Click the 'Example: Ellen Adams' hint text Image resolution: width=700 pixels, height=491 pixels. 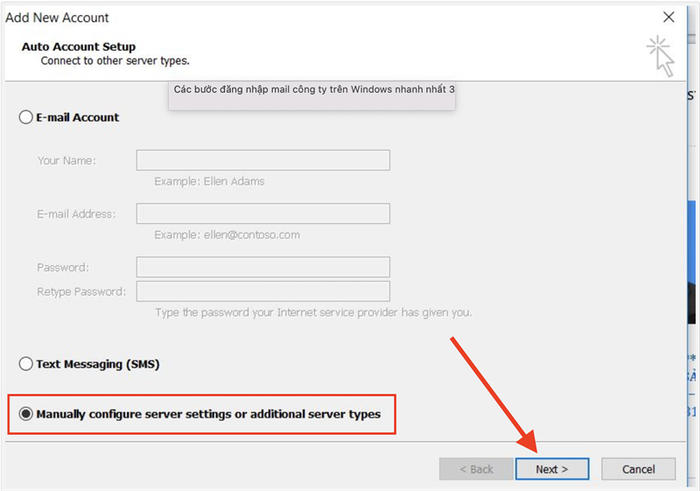pyautogui.click(x=209, y=181)
